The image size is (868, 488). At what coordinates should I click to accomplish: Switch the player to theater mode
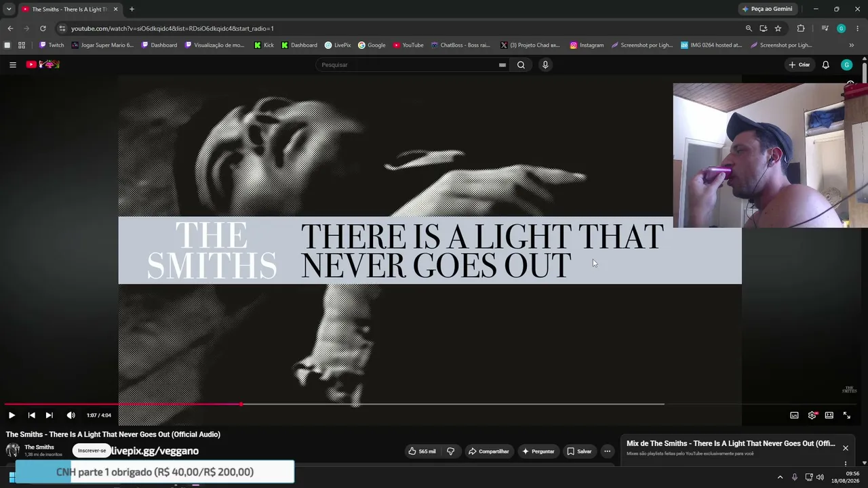[829, 415]
